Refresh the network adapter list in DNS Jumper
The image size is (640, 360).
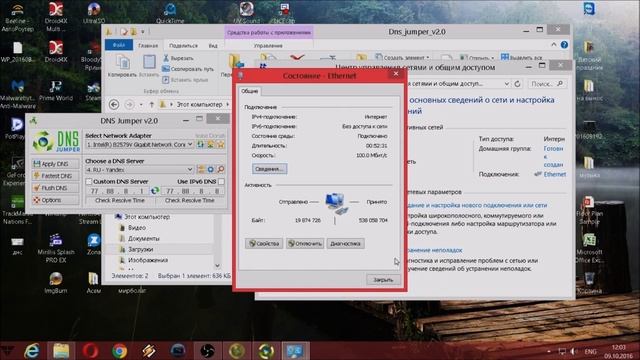tap(200, 144)
